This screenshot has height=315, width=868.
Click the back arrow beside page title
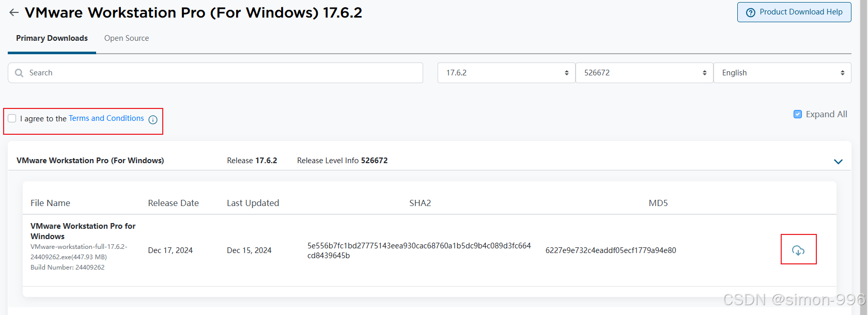click(14, 12)
